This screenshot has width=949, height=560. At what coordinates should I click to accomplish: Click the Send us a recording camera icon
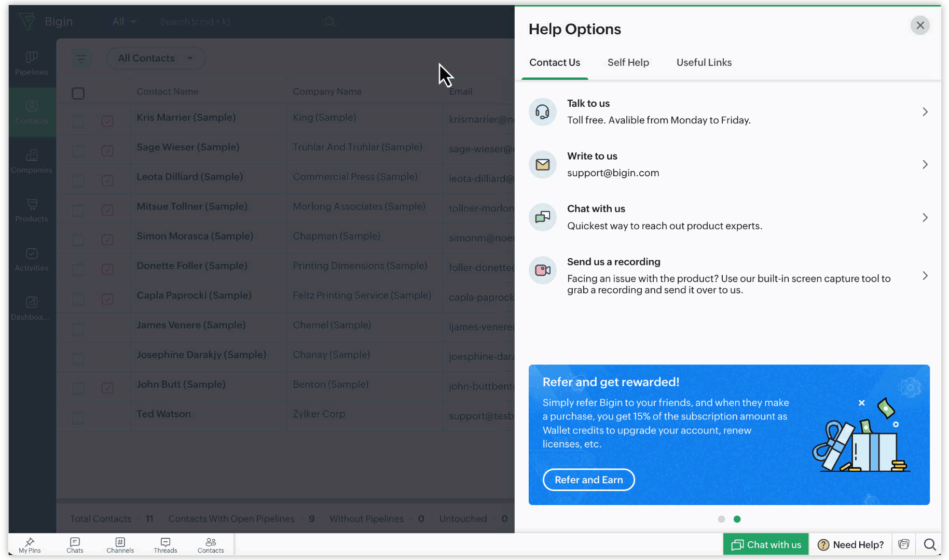click(x=542, y=270)
